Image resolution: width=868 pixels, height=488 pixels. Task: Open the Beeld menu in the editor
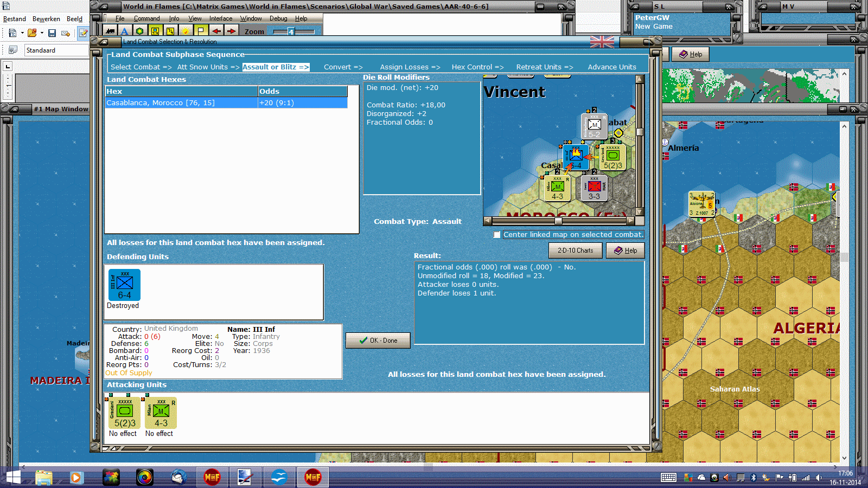[75, 19]
